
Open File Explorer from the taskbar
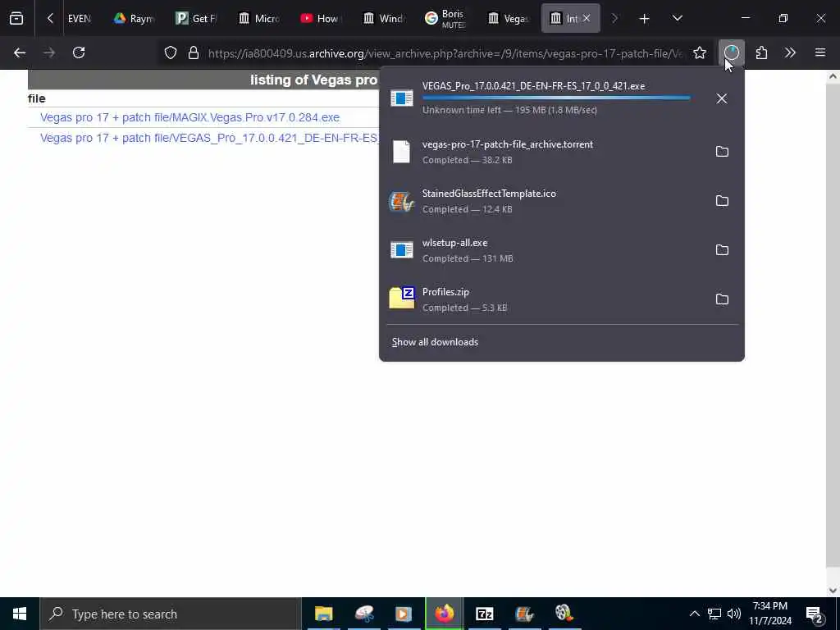[x=323, y=614]
